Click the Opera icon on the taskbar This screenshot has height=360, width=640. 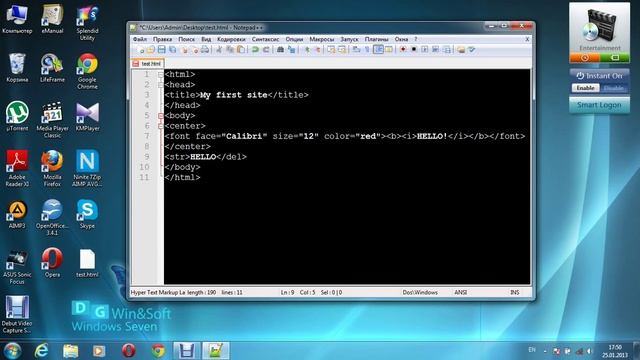[x=129, y=351]
